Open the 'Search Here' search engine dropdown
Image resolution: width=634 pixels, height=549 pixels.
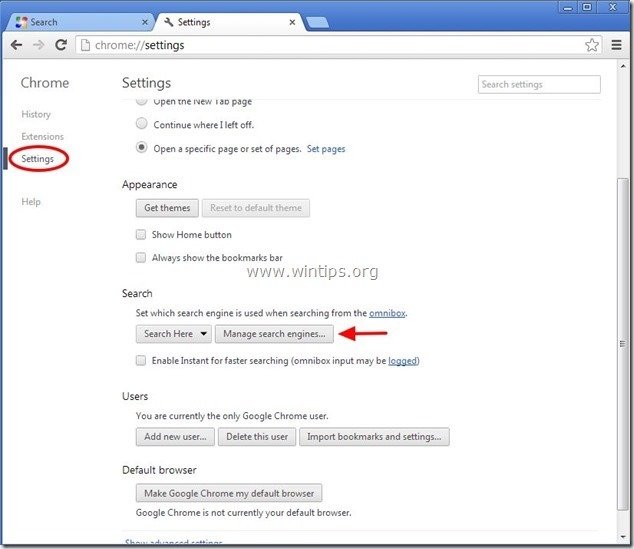tap(174, 334)
